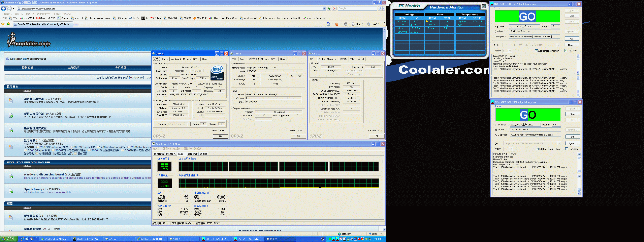Switch to About tab in rightmost CPU-Z window
Viewport: 644px width, 242px height.
(x=361, y=59)
